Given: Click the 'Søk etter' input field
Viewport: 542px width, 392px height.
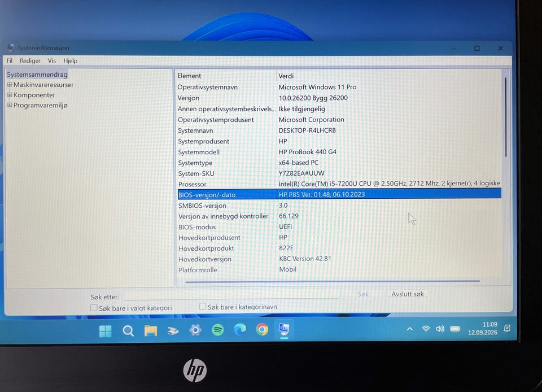Looking at the screenshot, I should click(x=231, y=295).
